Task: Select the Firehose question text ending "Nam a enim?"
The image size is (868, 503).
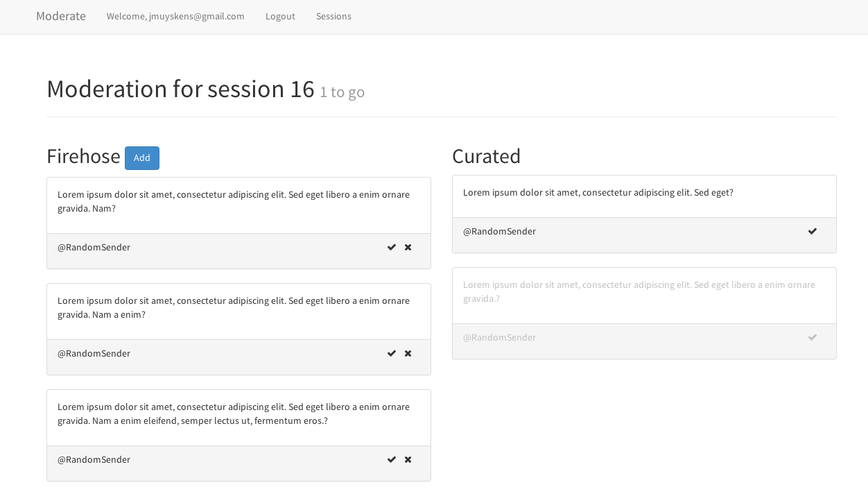Action: [x=234, y=307]
